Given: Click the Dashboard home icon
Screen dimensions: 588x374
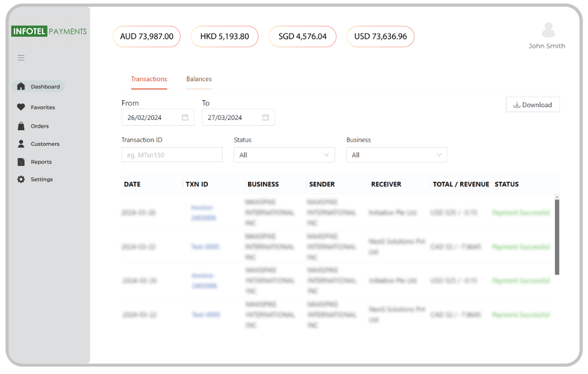Looking at the screenshot, I should [21, 87].
